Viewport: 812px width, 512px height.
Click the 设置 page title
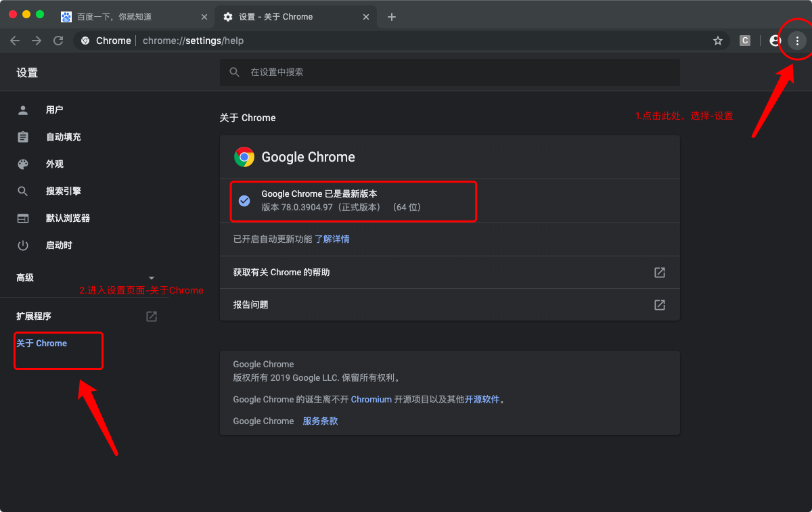[27, 72]
